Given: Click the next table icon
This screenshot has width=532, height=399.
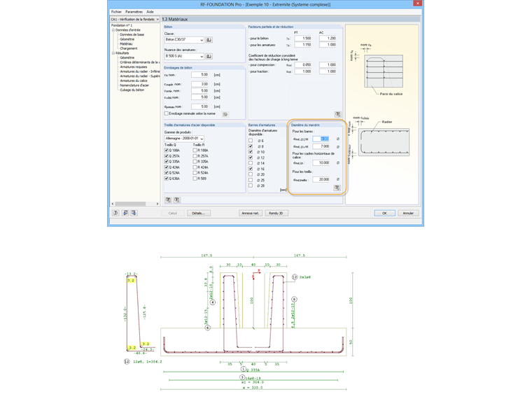Looking at the screenshot, I should click(x=134, y=213).
